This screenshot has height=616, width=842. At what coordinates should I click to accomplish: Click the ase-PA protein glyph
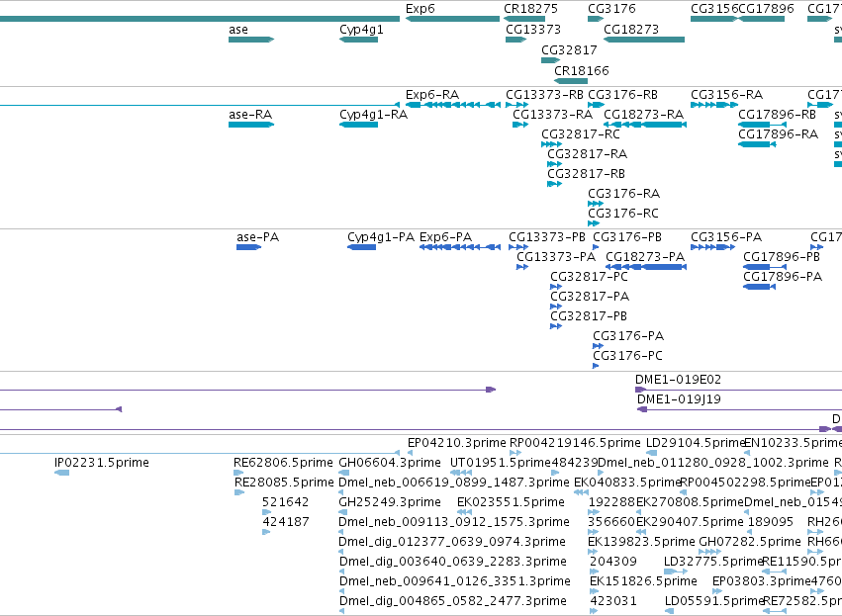point(248,247)
